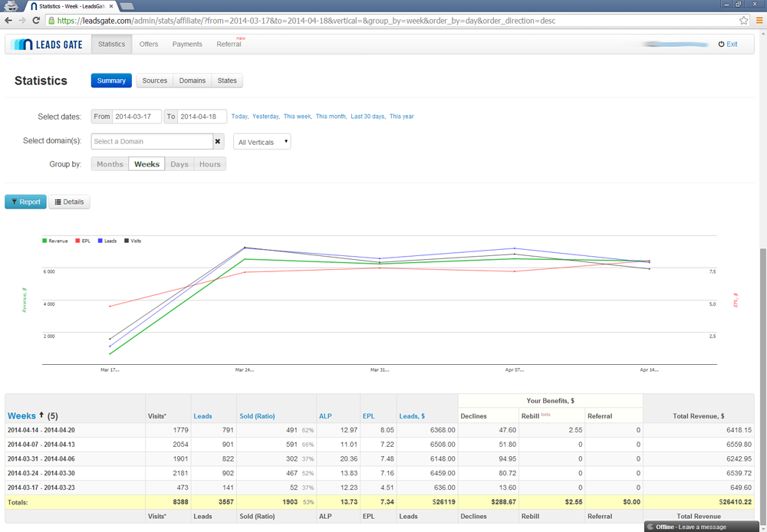Click the 2014-04-07 - 2014-04-13 week row
The image size is (767, 532).
pos(380,445)
